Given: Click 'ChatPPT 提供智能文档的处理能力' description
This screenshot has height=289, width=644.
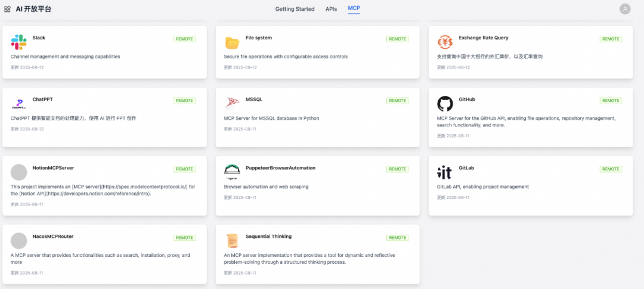Looking at the screenshot, I should coord(73,118).
